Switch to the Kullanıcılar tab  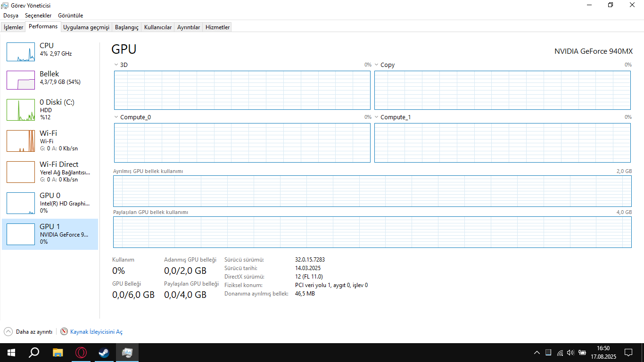coord(158,27)
